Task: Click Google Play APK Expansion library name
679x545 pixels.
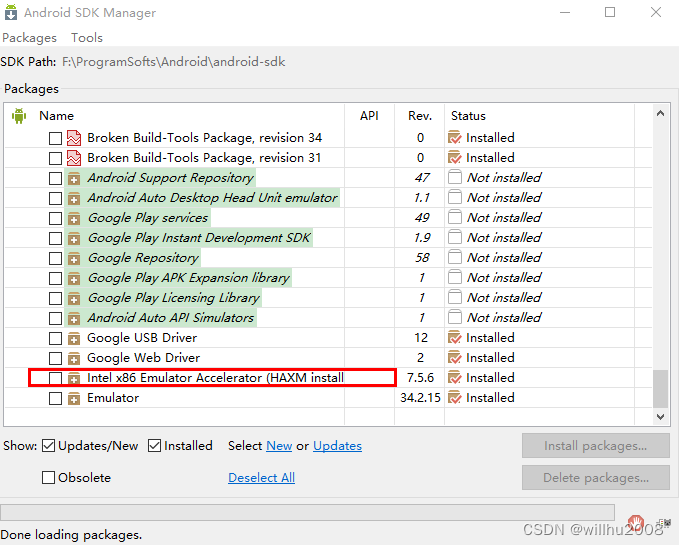Action: tap(188, 278)
